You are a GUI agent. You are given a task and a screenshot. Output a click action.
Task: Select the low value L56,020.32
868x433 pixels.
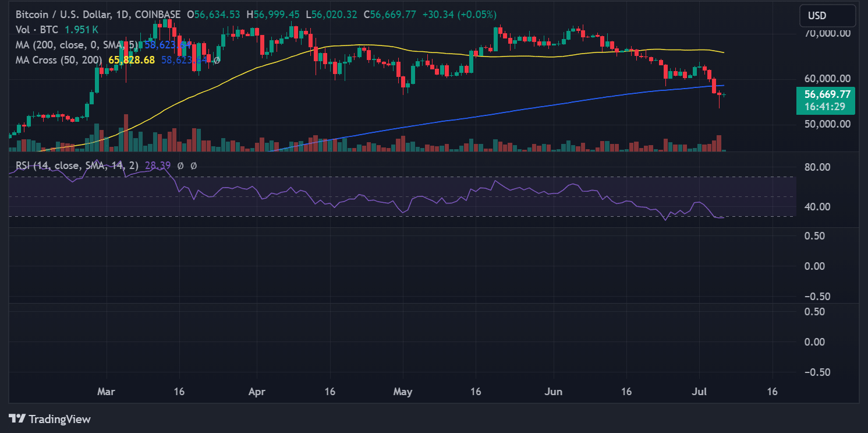tap(331, 15)
